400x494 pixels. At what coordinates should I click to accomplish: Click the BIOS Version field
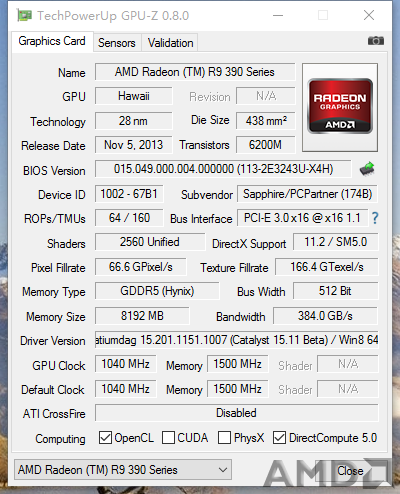(223, 169)
